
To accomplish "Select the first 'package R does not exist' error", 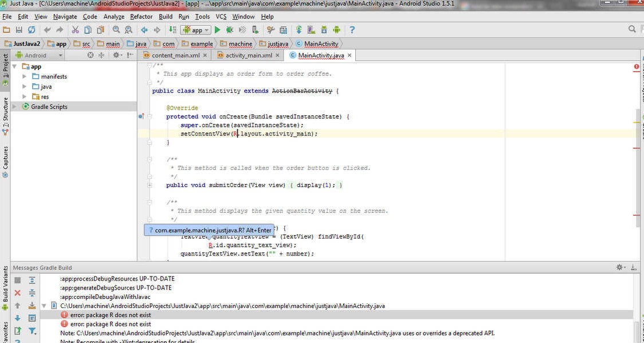I will (110, 315).
